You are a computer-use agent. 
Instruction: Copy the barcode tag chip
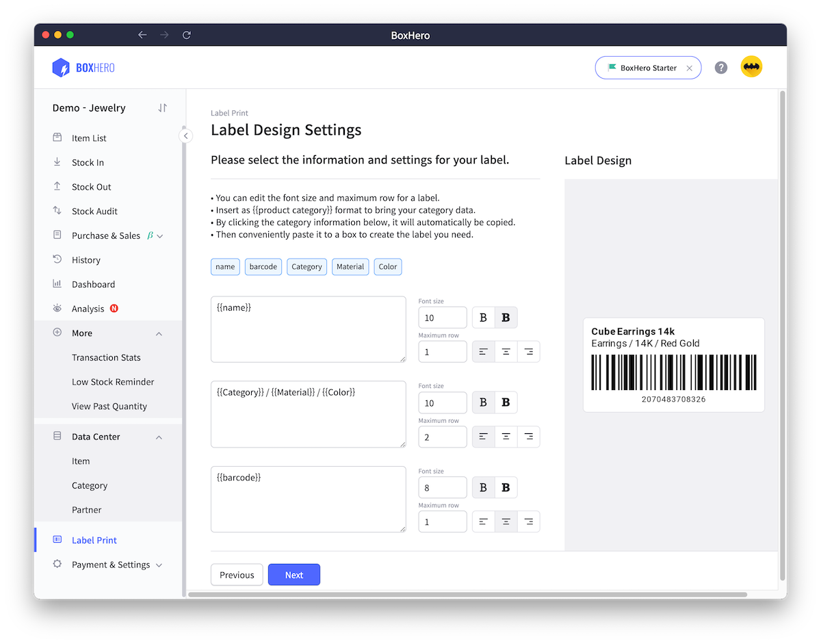coord(263,267)
